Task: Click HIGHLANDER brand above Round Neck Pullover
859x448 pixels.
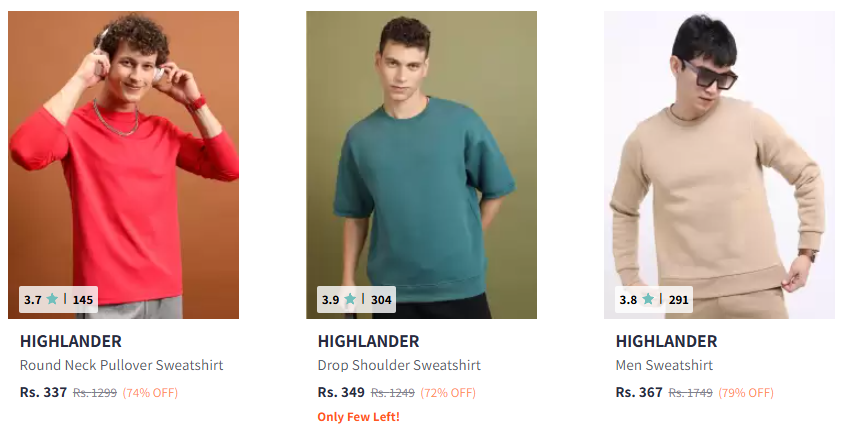Action: pos(71,341)
